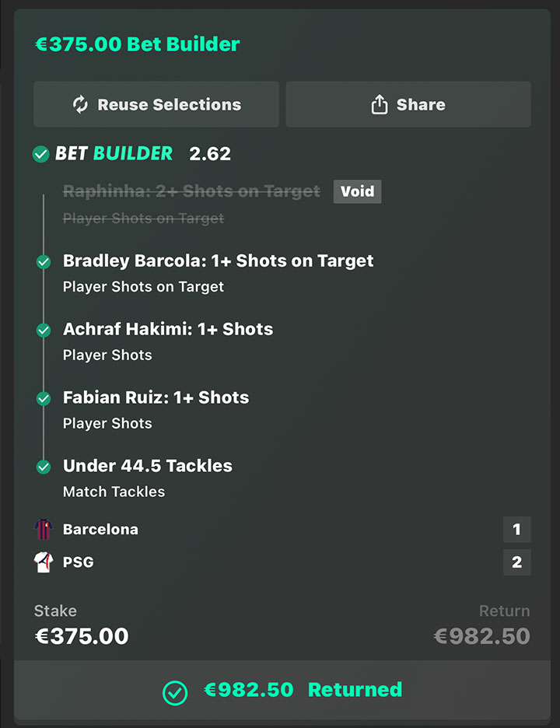
Task: Click the struck-through Raphinha 2+ Shots selection
Action: coord(191,191)
